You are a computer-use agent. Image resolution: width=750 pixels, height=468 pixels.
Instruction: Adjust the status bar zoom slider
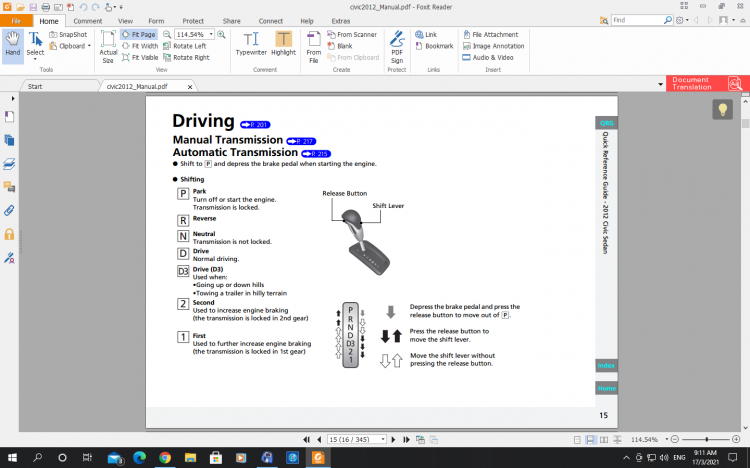click(706, 439)
